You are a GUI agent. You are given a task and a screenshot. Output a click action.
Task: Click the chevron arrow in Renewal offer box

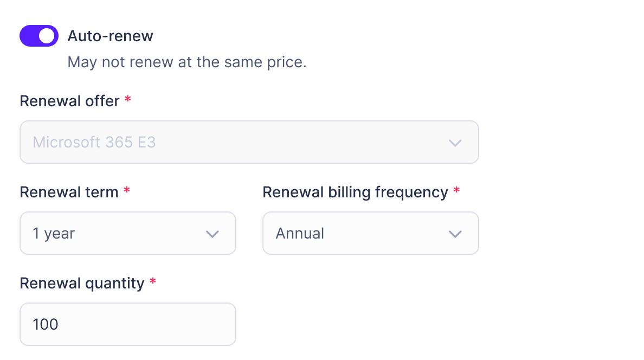click(455, 143)
